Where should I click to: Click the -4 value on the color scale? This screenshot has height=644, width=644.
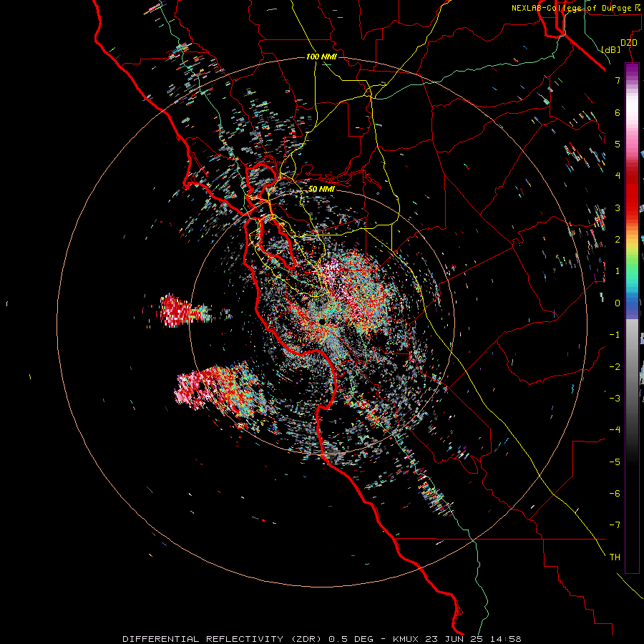tap(615, 430)
